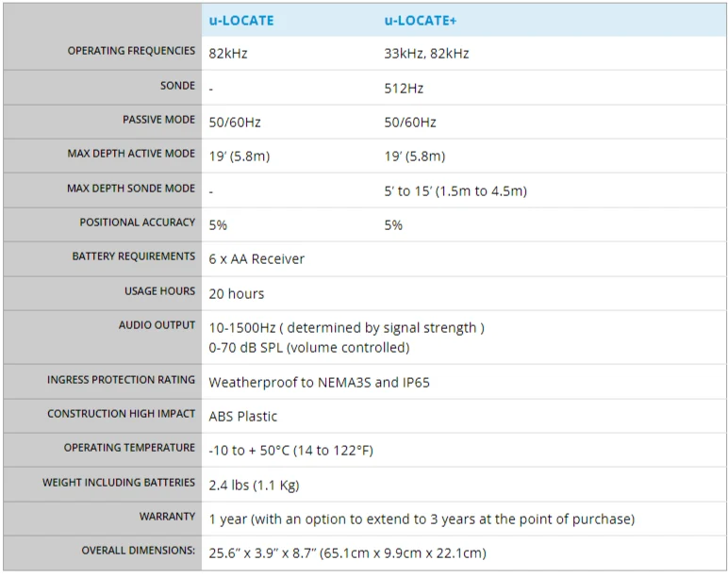Select the INGRESS PROTECTION RATING label

coord(122,379)
